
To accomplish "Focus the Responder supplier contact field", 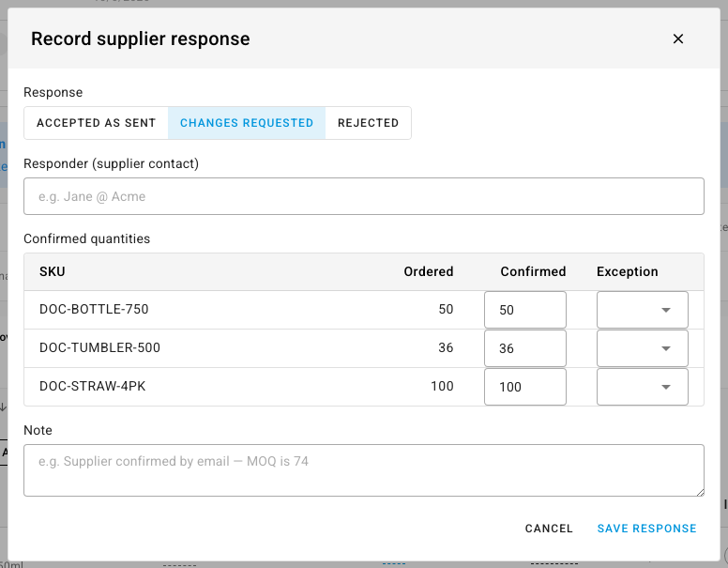I will click(364, 196).
